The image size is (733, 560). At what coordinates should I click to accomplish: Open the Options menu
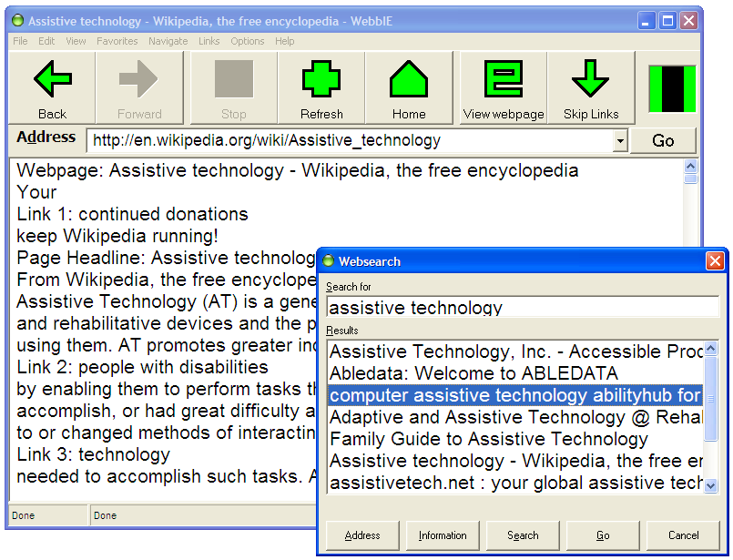[x=247, y=41]
